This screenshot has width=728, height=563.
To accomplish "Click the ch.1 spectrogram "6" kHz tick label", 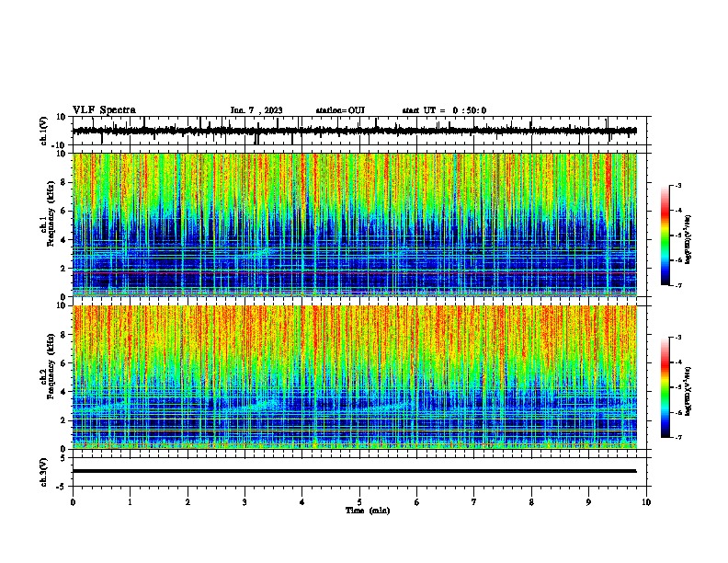I will 64,211.
